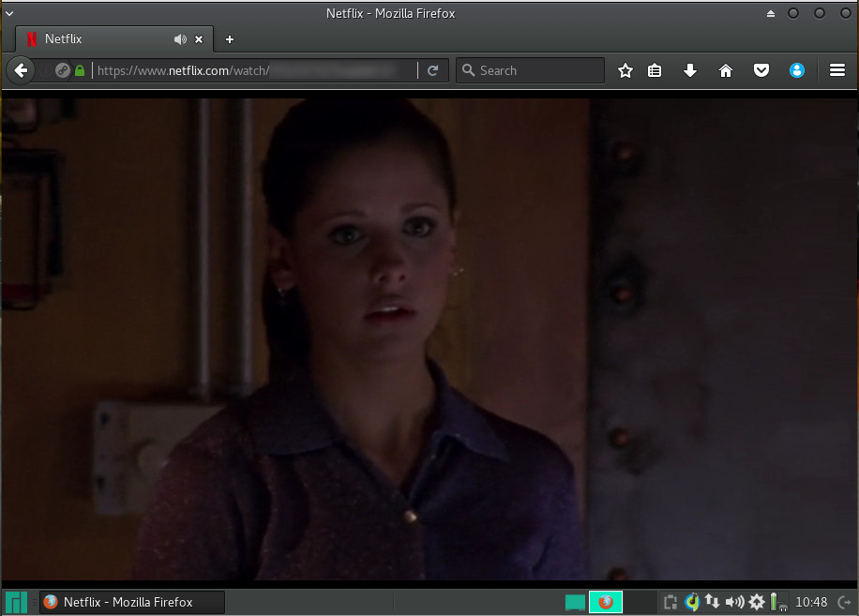
Task: Open the Downloads arrow icon
Action: [690, 70]
